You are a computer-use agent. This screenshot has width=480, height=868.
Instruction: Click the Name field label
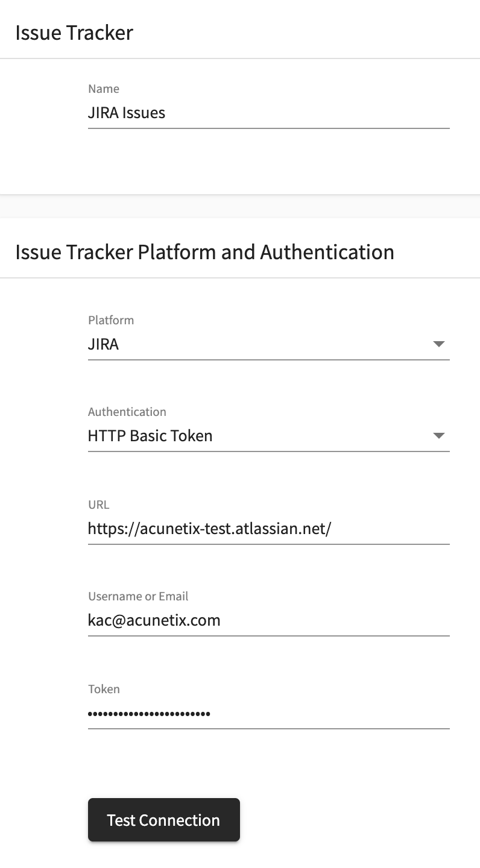point(104,89)
